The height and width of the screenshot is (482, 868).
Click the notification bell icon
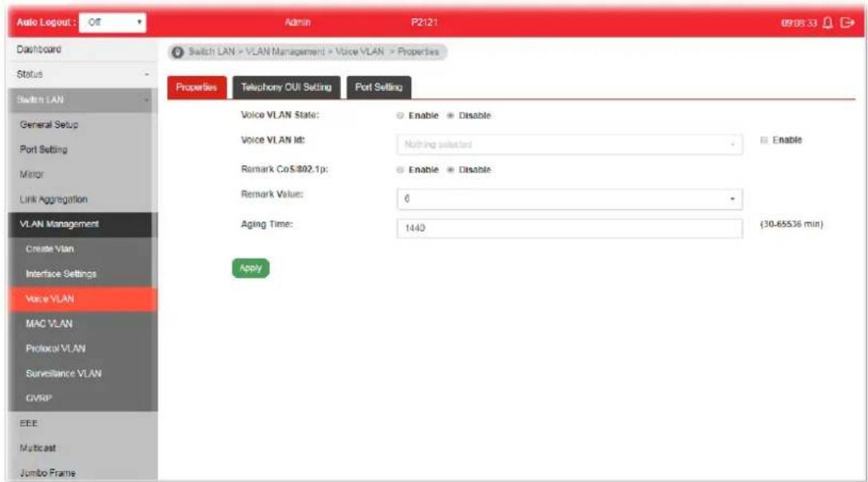click(827, 22)
